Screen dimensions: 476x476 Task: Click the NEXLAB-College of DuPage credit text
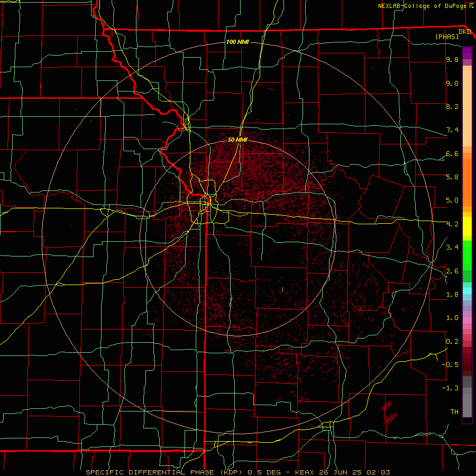click(x=422, y=6)
